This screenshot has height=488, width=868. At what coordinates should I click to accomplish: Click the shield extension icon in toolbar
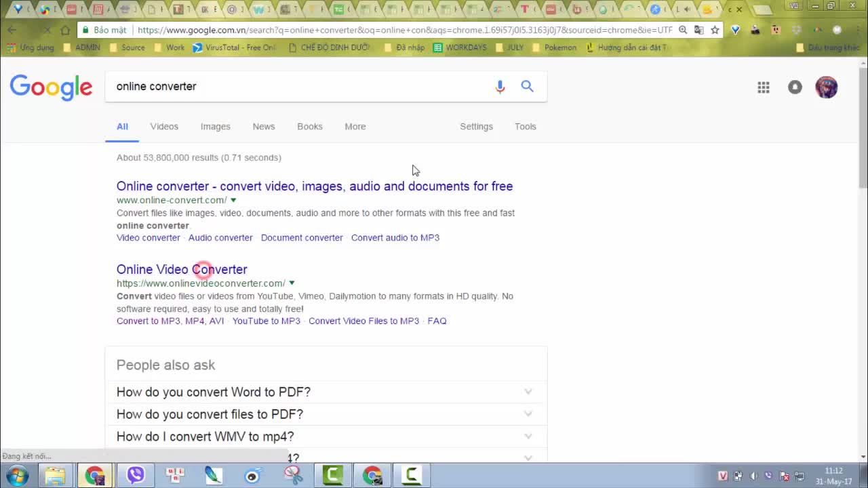pyautogui.click(x=735, y=30)
